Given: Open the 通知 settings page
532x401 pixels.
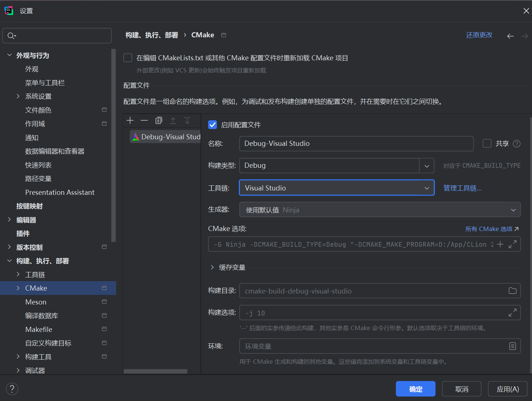Looking at the screenshot, I should (32, 138).
